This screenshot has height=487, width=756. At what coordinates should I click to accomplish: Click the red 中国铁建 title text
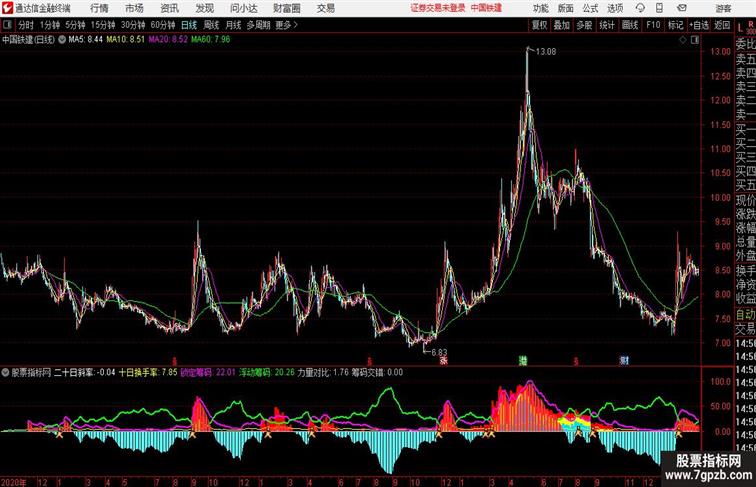486,8
